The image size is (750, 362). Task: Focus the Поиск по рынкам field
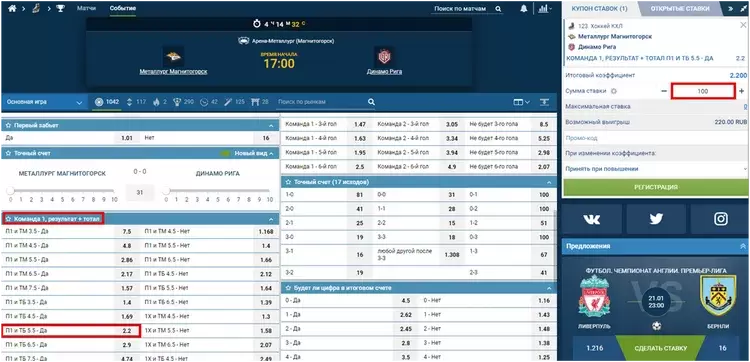(x=321, y=102)
